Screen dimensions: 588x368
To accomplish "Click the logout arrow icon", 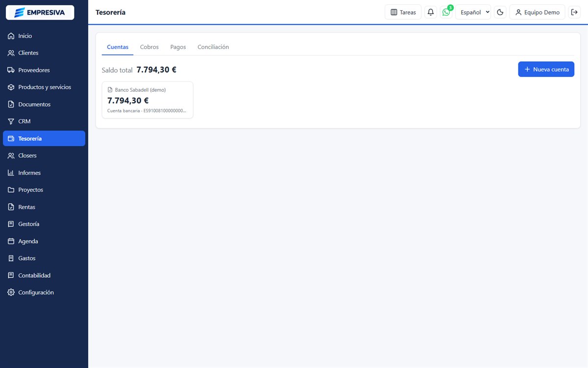I will tap(574, 12).
